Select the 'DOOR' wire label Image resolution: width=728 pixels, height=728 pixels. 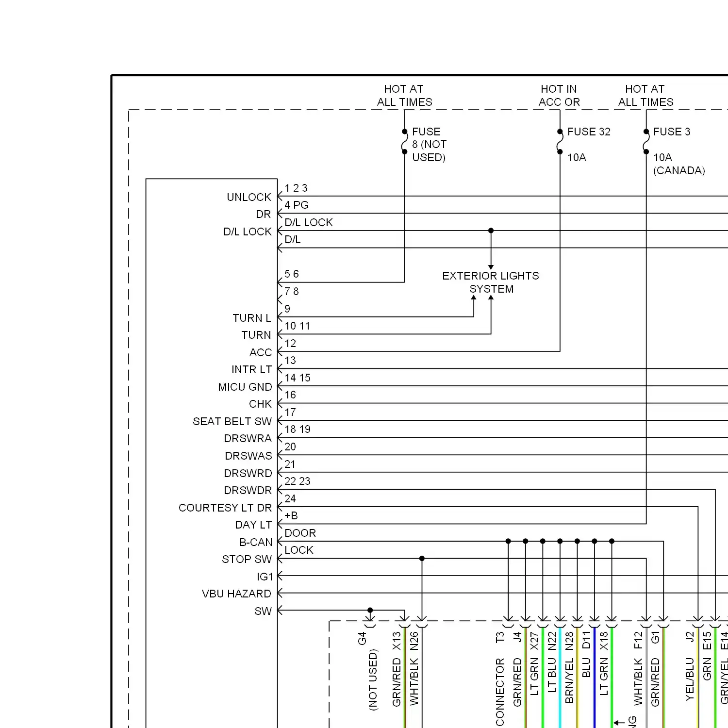(300, 533)
